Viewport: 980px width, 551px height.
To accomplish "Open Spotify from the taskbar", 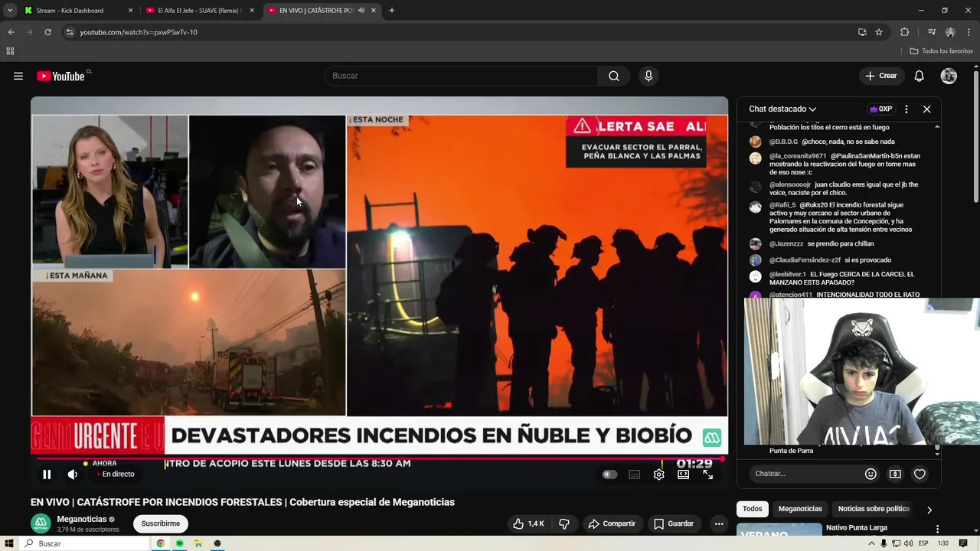I will pos(179,543).
